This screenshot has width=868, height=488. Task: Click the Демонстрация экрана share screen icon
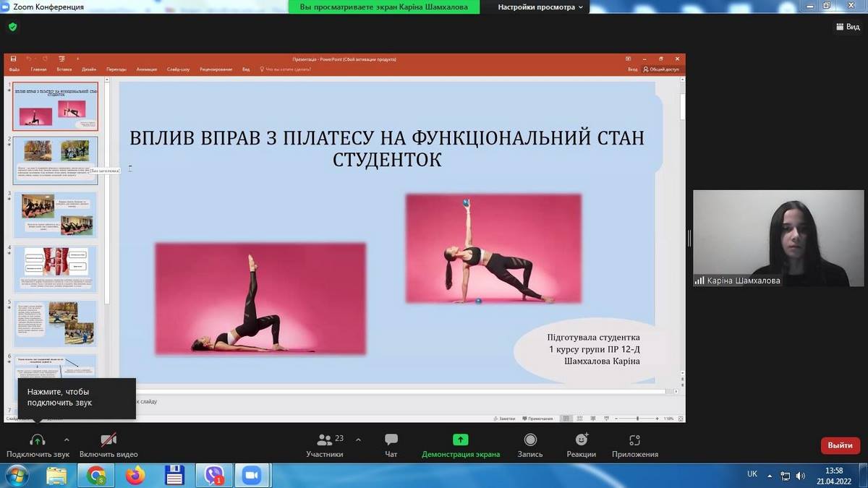pos(460,440)
